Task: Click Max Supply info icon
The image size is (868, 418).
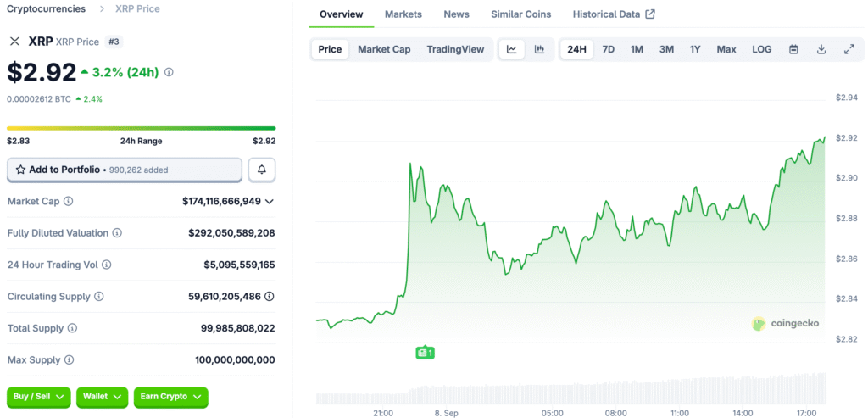Action: (69, 359)
